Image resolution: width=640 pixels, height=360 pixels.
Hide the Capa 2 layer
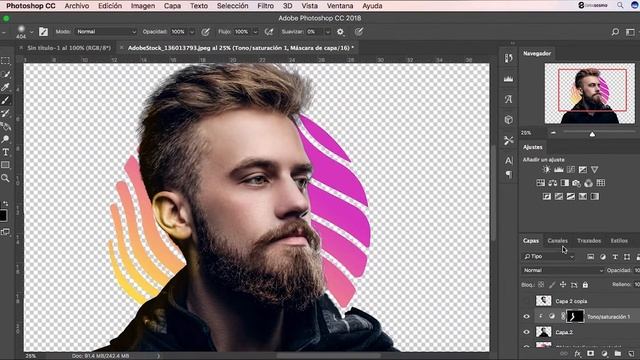coord(527,332)
